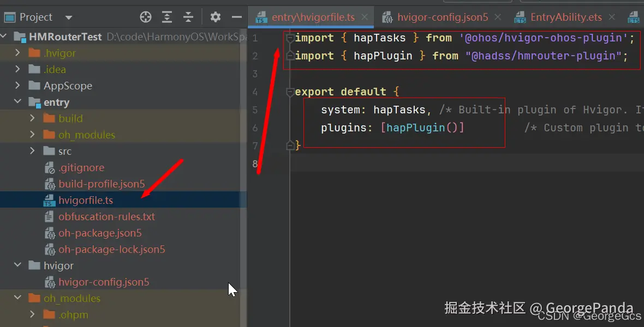This screenshot has width=644, height=327.
Task: Click the hvigorfile.ts TypeScript file icon
Action: pos(49,201)
